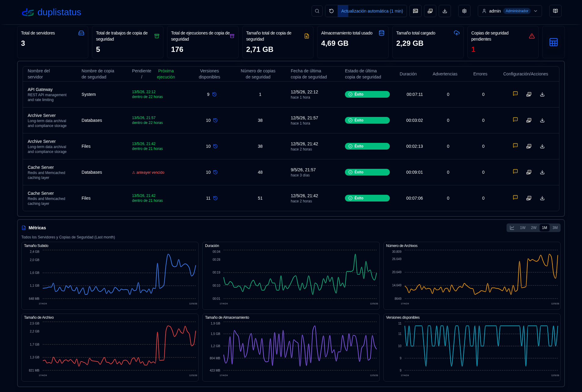The image size is (582, 392).
Task: Click the '00:09:01' duration value
Action: tap(415, 172)
